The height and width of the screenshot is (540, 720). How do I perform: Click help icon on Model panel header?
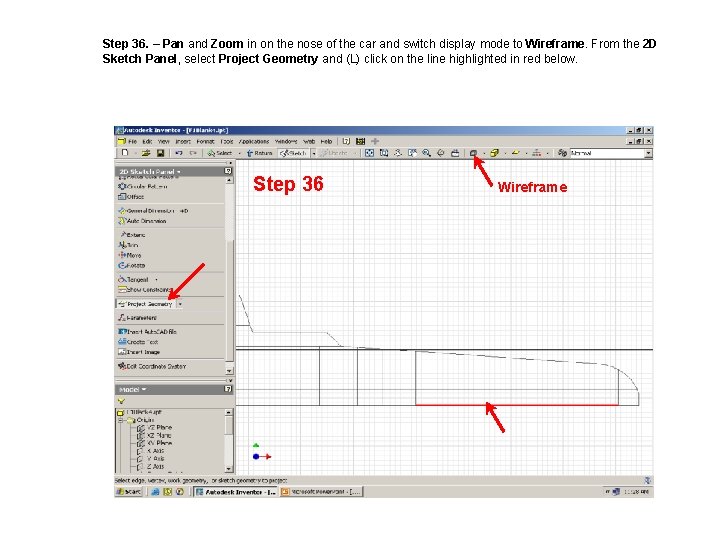228,389
